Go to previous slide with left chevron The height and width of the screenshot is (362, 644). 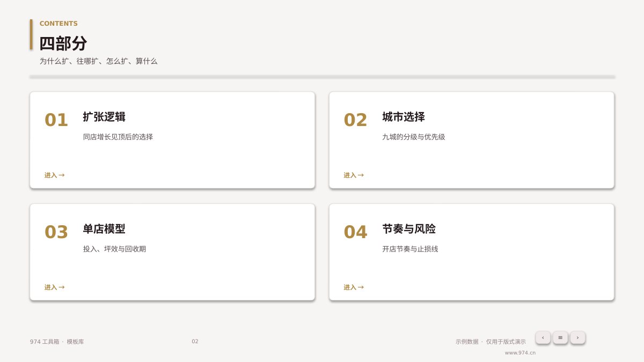pos(543,337)
